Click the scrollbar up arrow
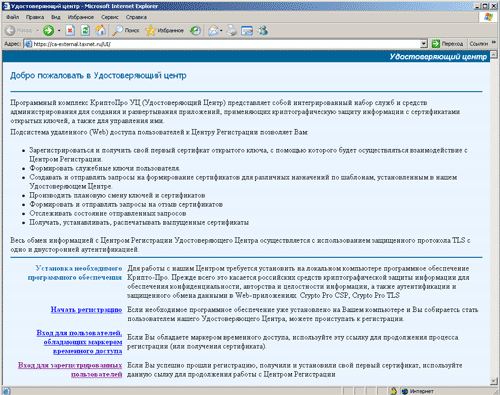The image size is (500, 395). click(494, 55)
